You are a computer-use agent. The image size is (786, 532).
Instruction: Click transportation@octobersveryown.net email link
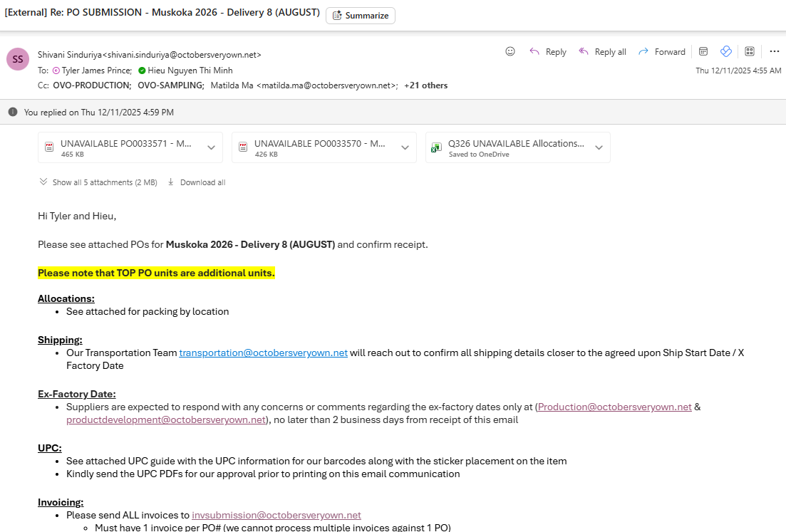click(263, 353)
